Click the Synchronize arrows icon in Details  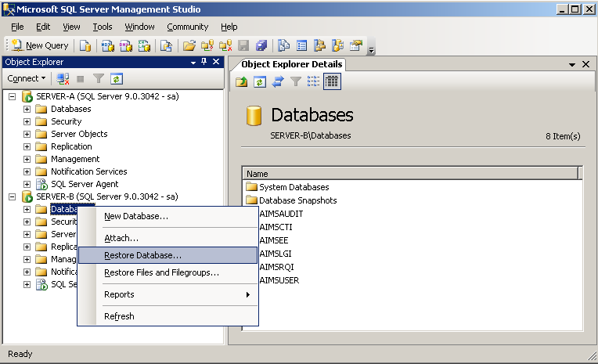point(277,81)
